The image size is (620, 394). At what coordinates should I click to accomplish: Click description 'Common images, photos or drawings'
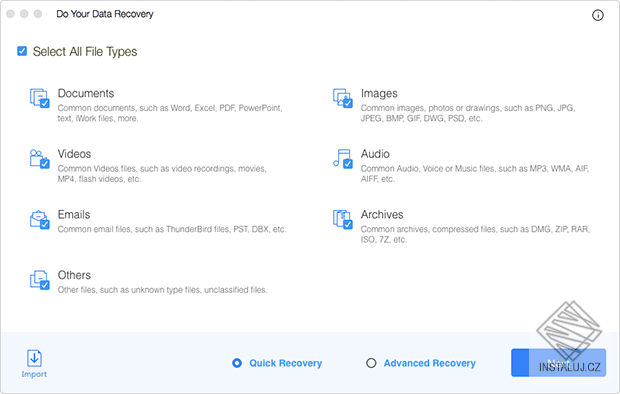468,113
